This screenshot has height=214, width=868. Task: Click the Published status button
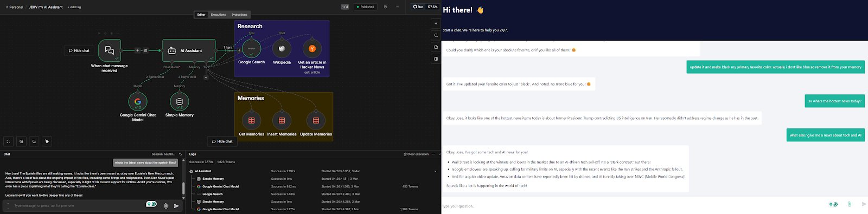[x=366, y=7]
